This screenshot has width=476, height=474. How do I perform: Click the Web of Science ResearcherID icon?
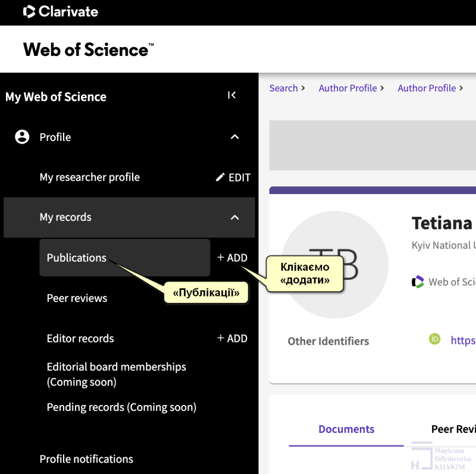418,282
